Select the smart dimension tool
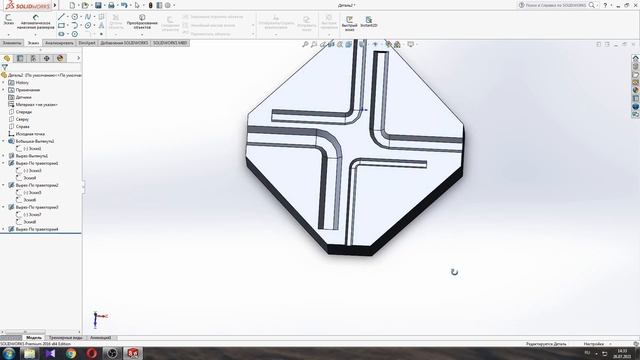640x360 pixels. (37, 22)
